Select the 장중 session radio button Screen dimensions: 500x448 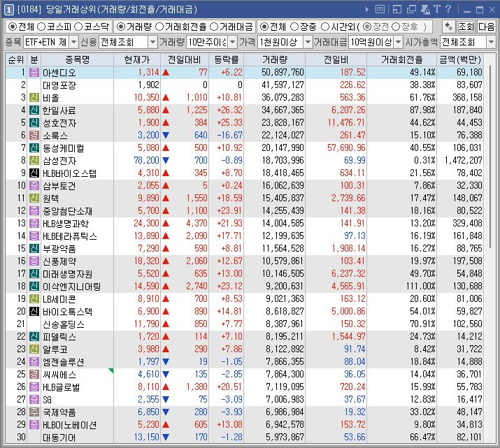[x=294, y=27]
